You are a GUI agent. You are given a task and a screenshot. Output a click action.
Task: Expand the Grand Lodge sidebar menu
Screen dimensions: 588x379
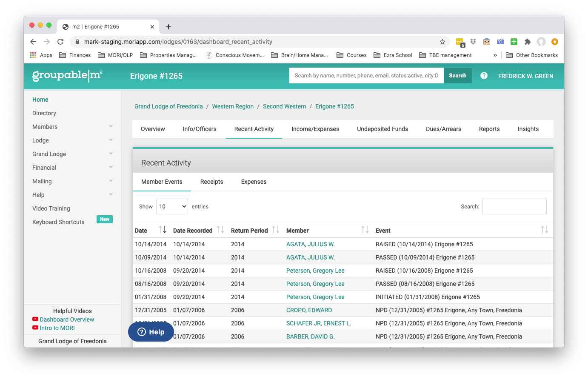pyautogui.click(x=73, y=154)
